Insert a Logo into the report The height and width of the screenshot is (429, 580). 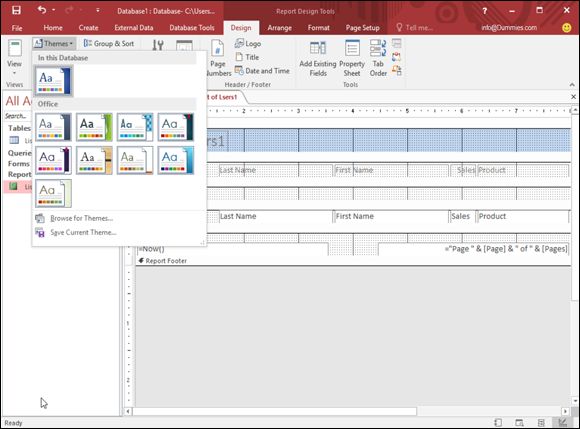pyautogui.click(x=248, y=44)
